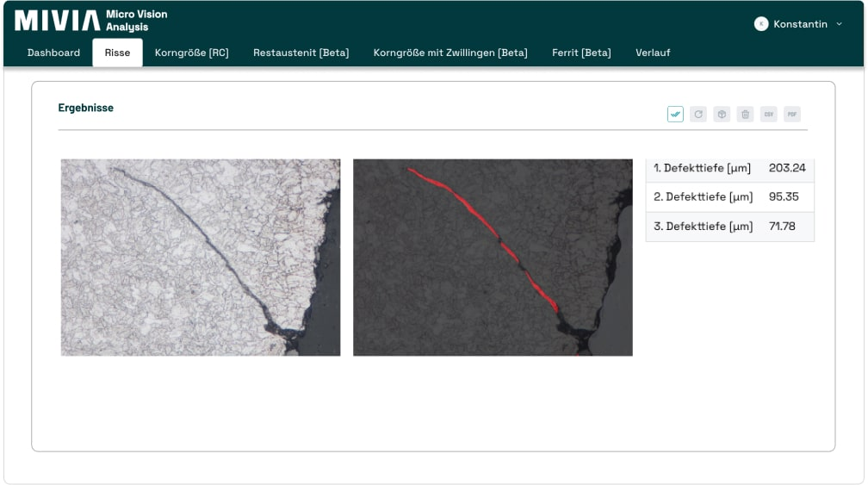Click the red crack overlay image

(x=493, y=257)
